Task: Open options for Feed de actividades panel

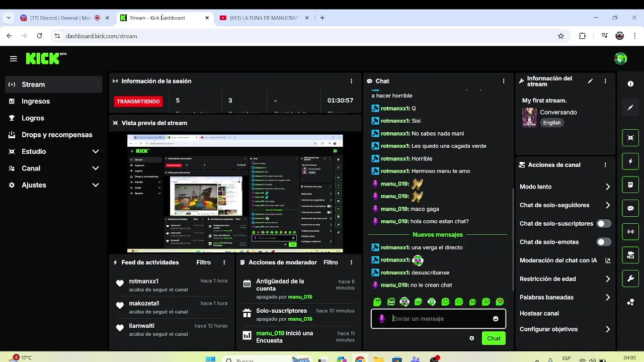Action: click(224, 262)
